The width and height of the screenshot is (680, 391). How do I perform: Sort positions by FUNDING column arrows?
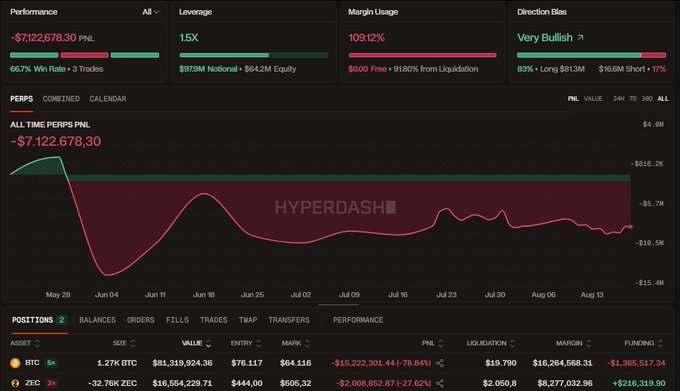point(660,343)
